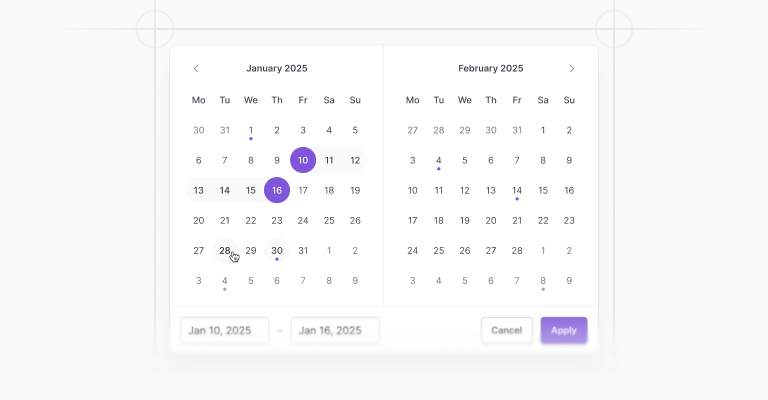Select January 23 in the January grid
Viewport: 768px width, 400px height.
point(277,221)
